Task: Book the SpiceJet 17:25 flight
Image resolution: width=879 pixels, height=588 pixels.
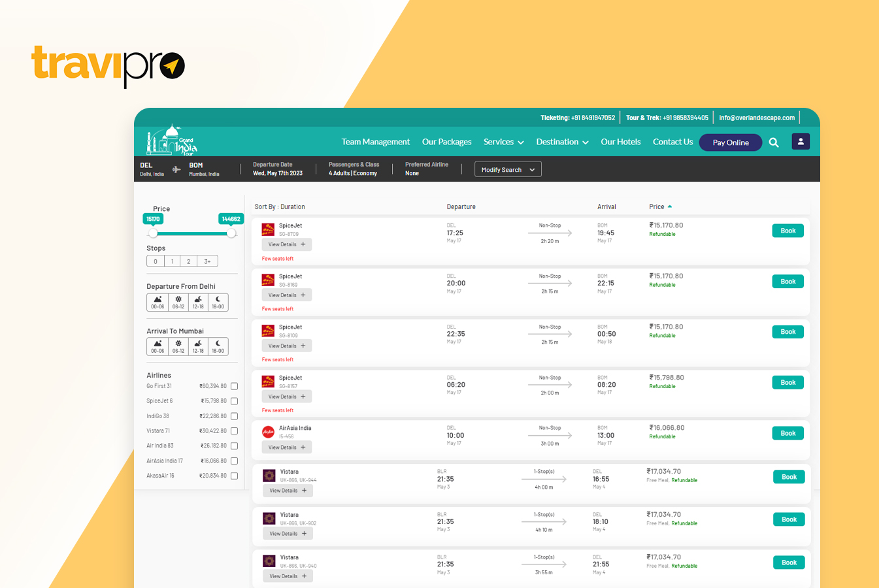Action: pos(788,231)
